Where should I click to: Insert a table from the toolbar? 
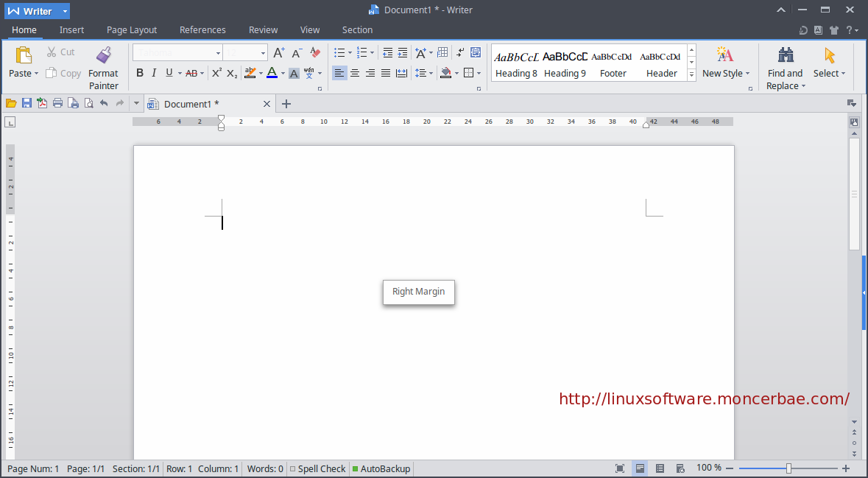coord(442,52)
